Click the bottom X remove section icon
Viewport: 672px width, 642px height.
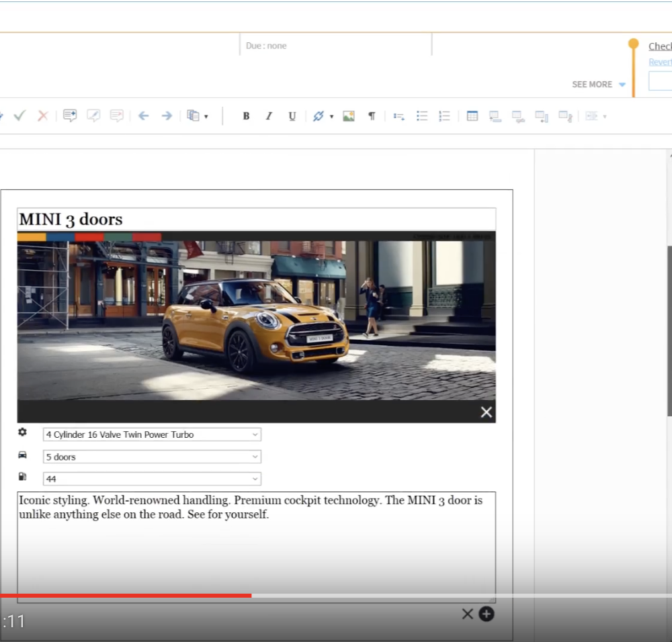coord(468,614)
